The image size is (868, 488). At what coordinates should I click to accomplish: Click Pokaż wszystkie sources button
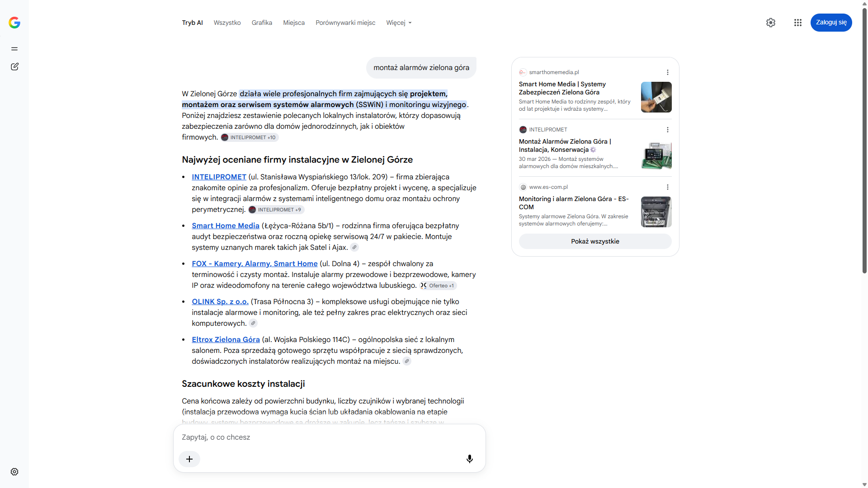pos(595,241)
